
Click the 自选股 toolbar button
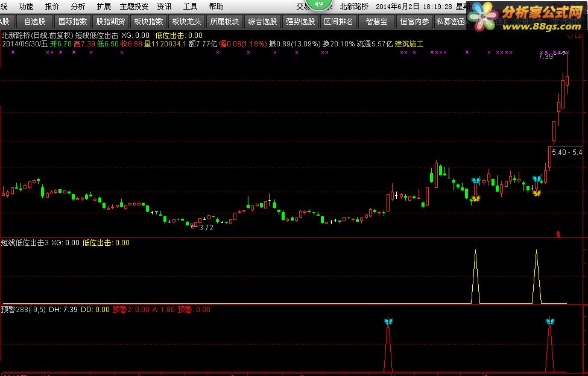(35, 22)
